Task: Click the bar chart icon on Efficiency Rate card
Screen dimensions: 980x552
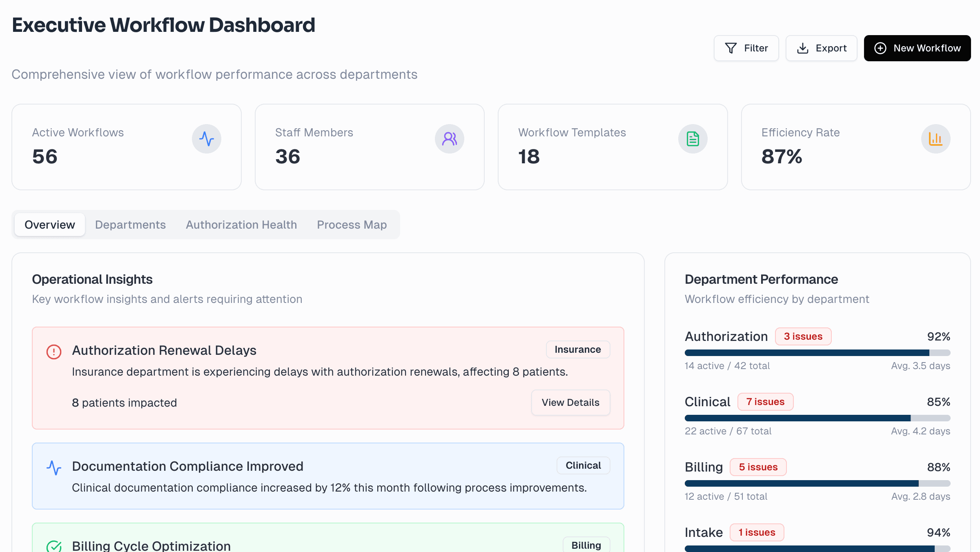Action: [935, 139]
